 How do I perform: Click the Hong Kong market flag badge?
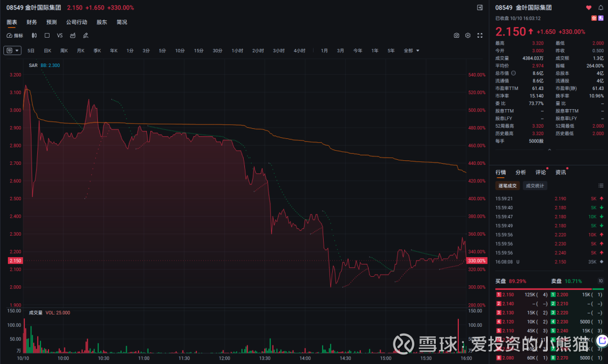click(594, 18)
